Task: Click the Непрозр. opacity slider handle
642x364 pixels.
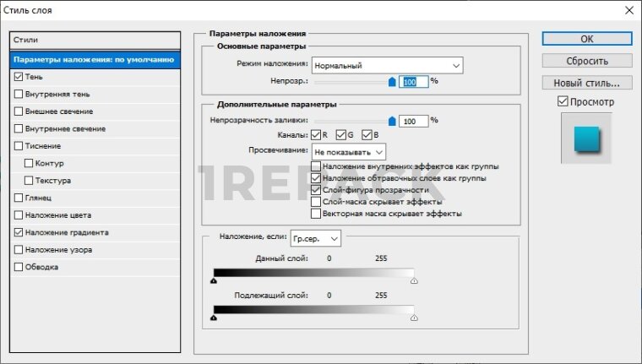Action: 392,82
